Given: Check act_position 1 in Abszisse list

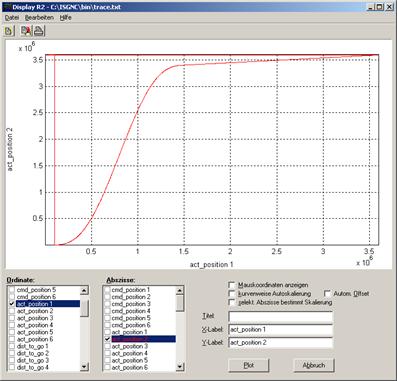Looking at the screenshot, I should pos(107,332).
